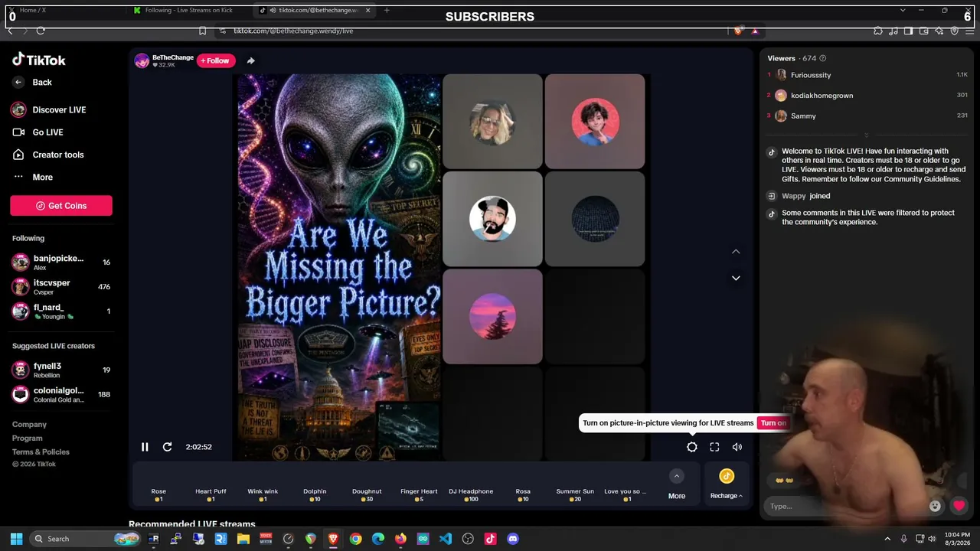Send the Love you so gift
Image resolution: width=980 pixels, height=551 pixels.
coord(625,487)
